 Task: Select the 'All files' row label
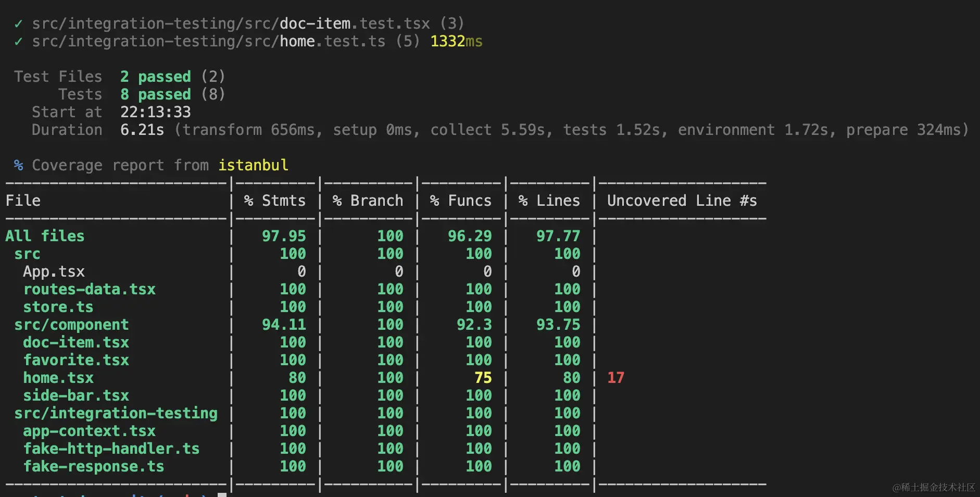pos(45,236)
